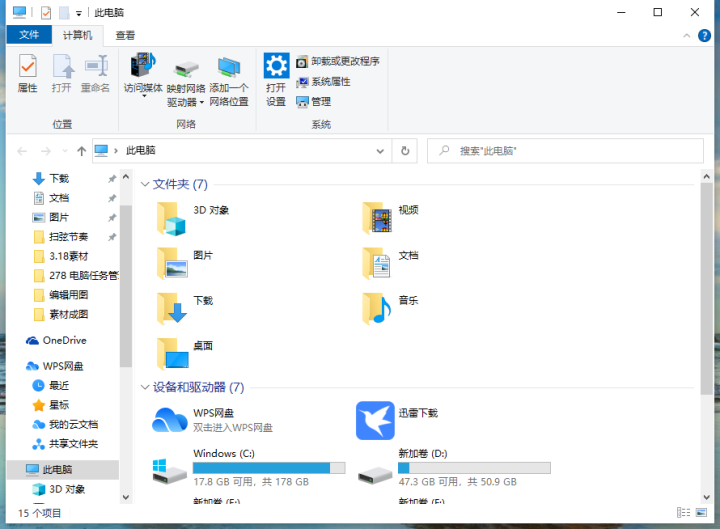Click 添加一个网络位置 icon

click(x=229, y=67)
